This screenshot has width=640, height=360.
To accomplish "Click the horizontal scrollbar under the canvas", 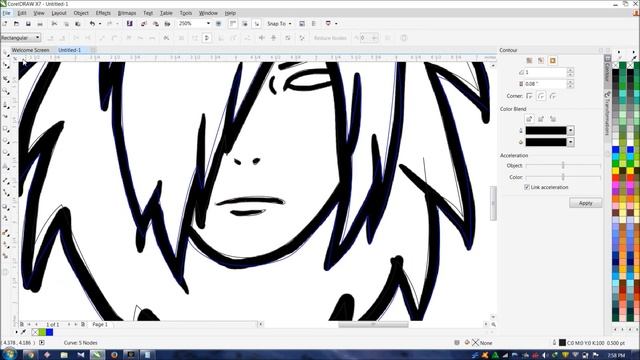I will 373,324.
